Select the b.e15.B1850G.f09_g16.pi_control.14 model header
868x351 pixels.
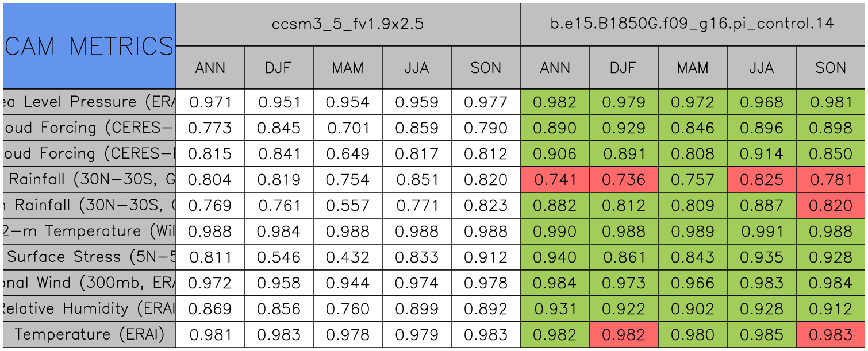pos(693,24)
